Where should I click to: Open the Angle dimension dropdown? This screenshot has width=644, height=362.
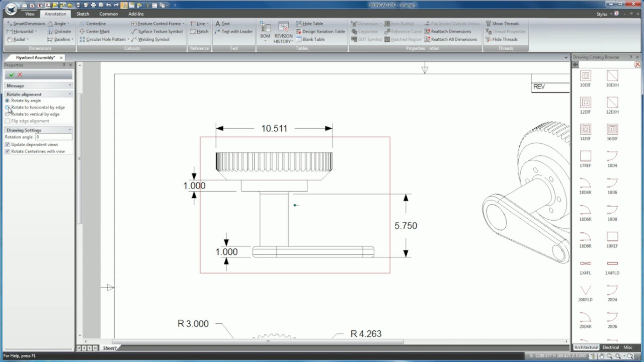[x=67, y=23]
